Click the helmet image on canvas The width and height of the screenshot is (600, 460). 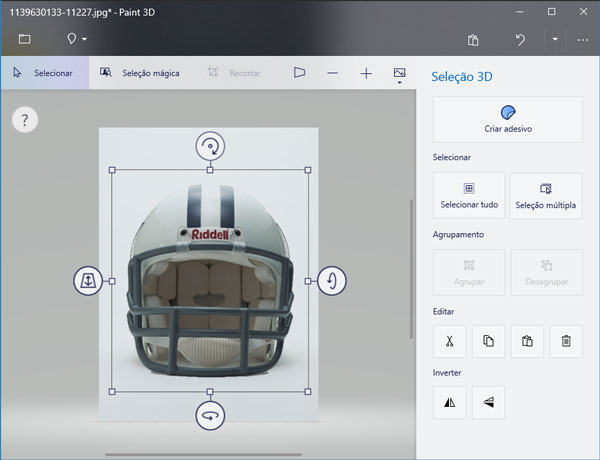click(210, 281)
